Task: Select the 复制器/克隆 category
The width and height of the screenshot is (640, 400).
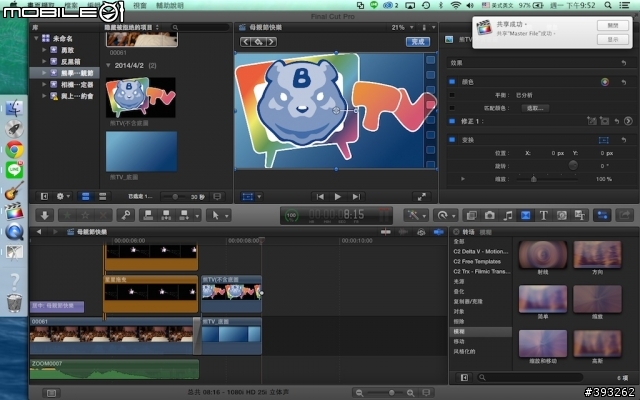Action: [x=468, y=302]
